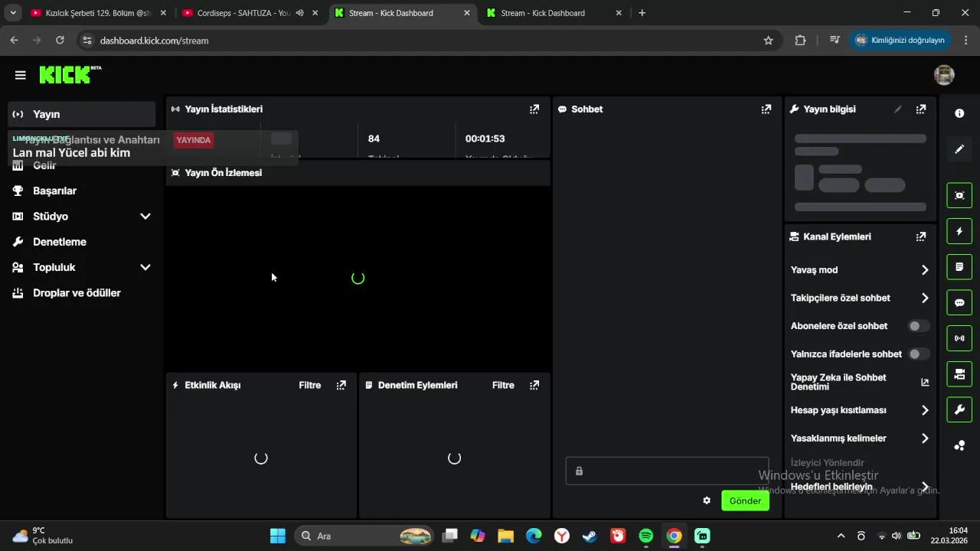
Task: Pop out the Kanal Eylemleri panel
Action: [921, 237]
